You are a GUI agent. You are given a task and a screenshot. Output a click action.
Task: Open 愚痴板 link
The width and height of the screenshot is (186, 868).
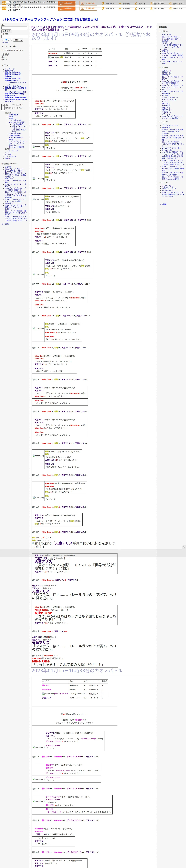[x=11, y=139]
